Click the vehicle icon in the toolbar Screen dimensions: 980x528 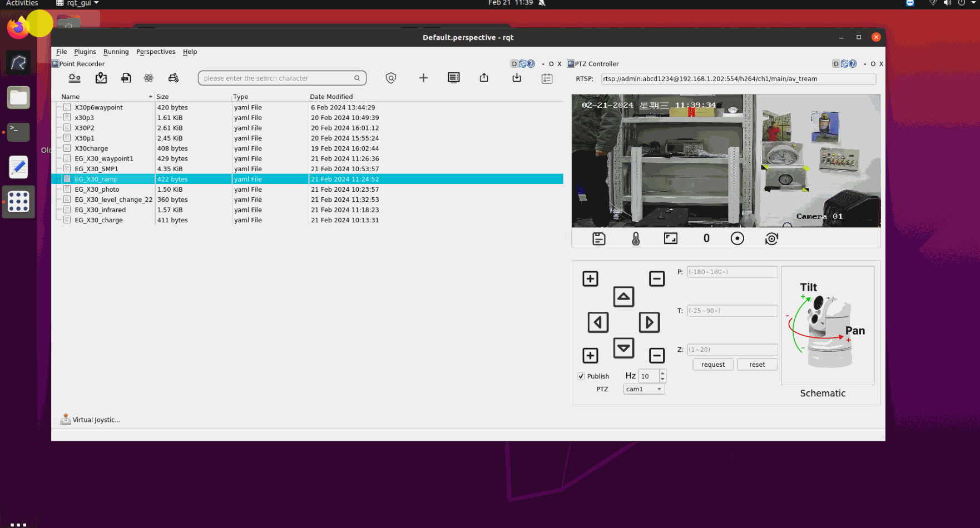pos(174,78)
